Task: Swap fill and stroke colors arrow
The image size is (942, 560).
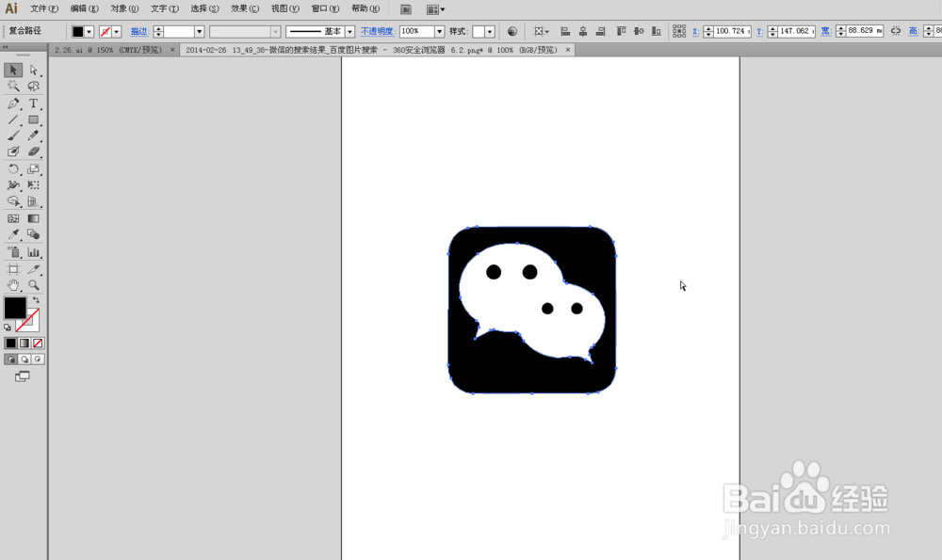Action: (x=36, y=300)
